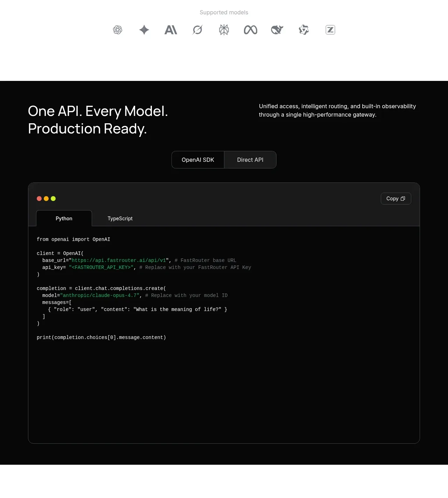Viewport: 448px width, 498px height.
Task: Click the "messages=[" line in the code
Action: click(57, 302)
